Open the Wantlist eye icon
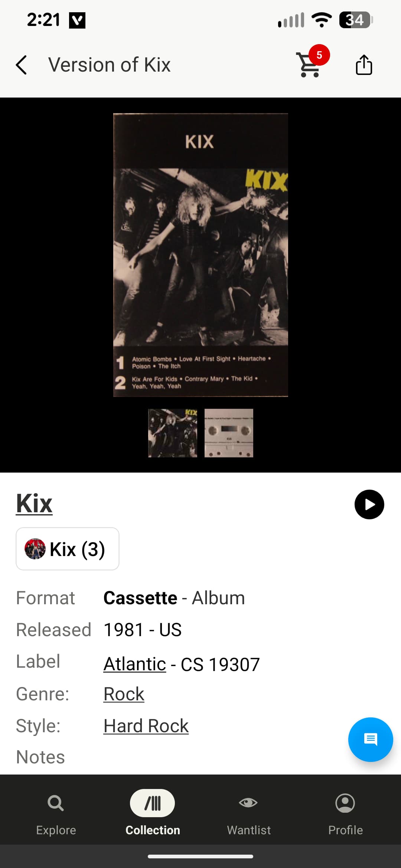Screen dimensions: 401x868 (248, 803)
